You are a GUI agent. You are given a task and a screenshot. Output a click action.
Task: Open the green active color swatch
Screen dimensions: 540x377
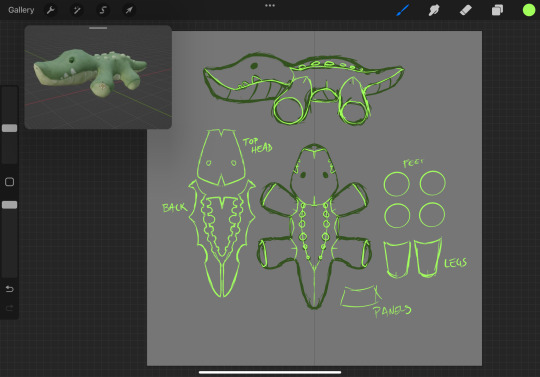[x=529, y=10]
